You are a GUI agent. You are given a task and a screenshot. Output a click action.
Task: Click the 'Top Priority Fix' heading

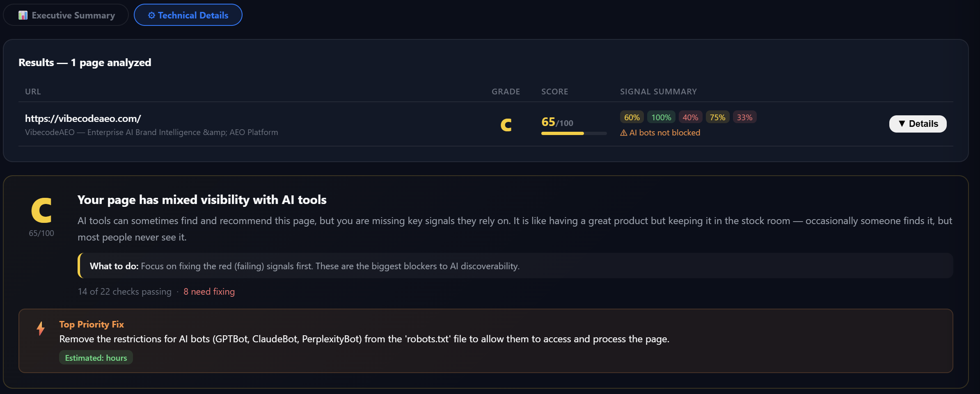(92, 324)
